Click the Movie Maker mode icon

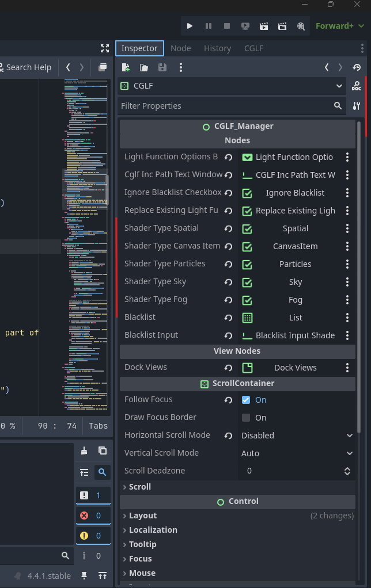coord(301,26)
